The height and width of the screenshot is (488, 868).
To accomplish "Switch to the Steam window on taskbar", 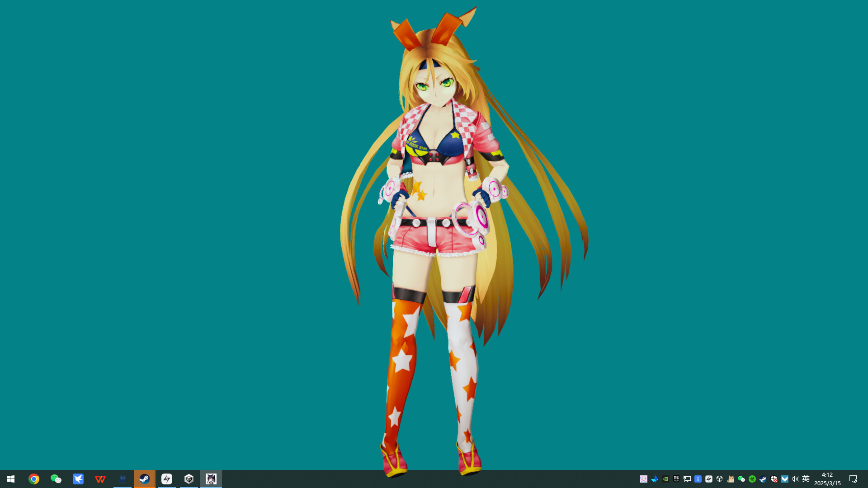I will tap(145, 479).
